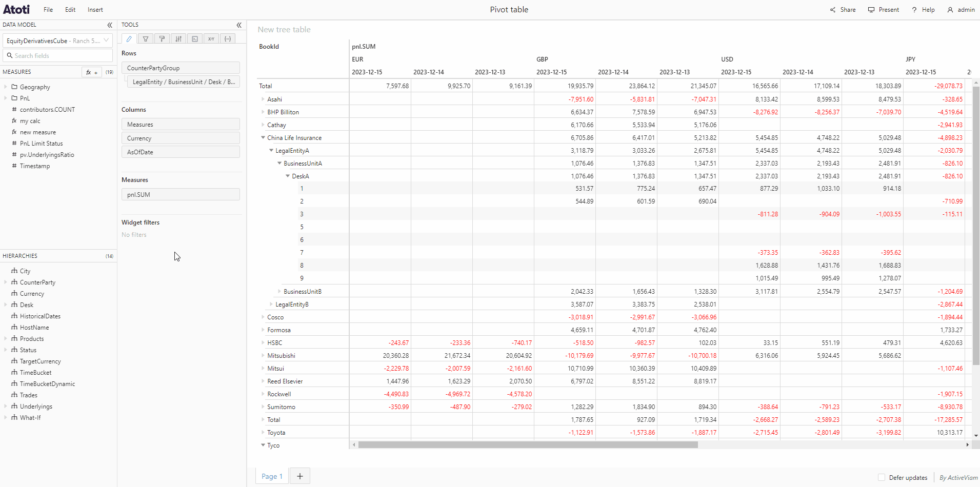The height and width of the screenshot is (487, 980).
Task: Click the Present button label
Action: pos(889,10)
